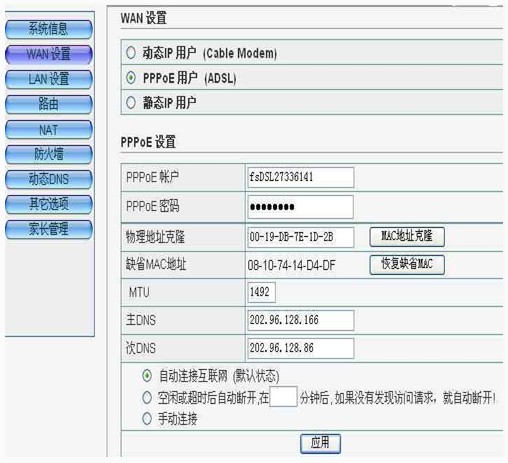
Task: Click the MTU value field
Action: [261, 292]
